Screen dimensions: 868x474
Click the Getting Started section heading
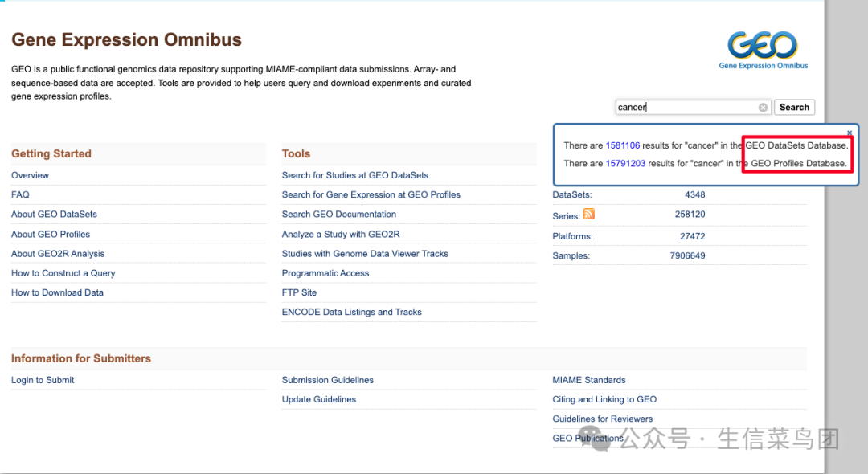(51, 153)
